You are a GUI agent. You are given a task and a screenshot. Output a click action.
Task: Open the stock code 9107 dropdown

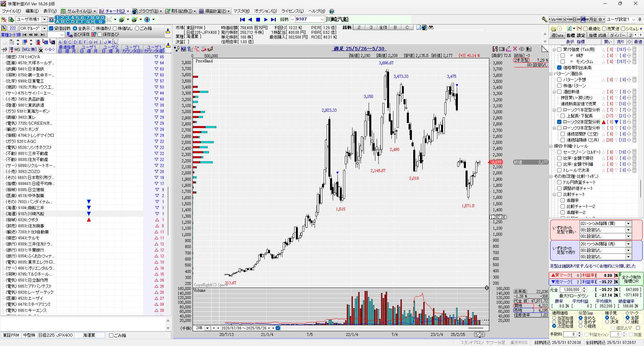click(x=322, y=19)
